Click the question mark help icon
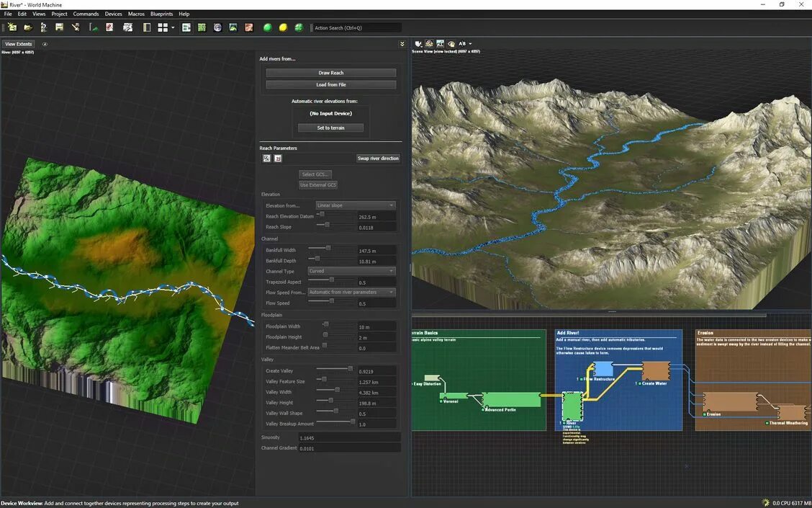This screenshot has height=508, width=812. [x=43, y=27]
